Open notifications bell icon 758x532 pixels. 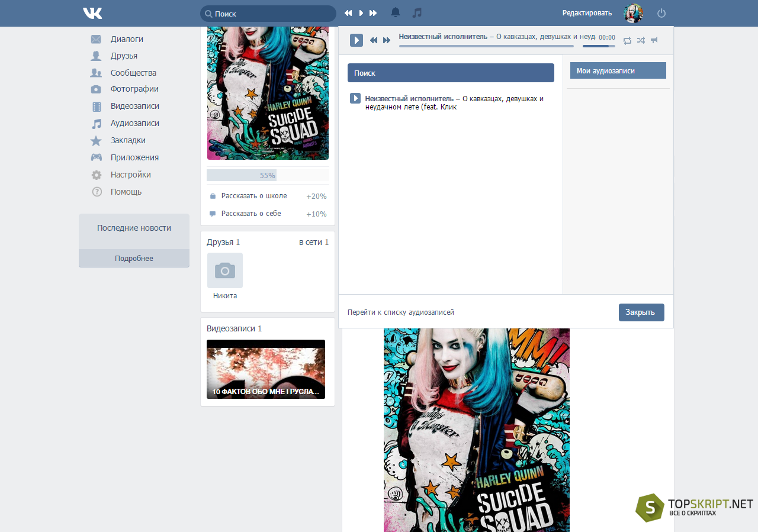(x=396, y=12)
